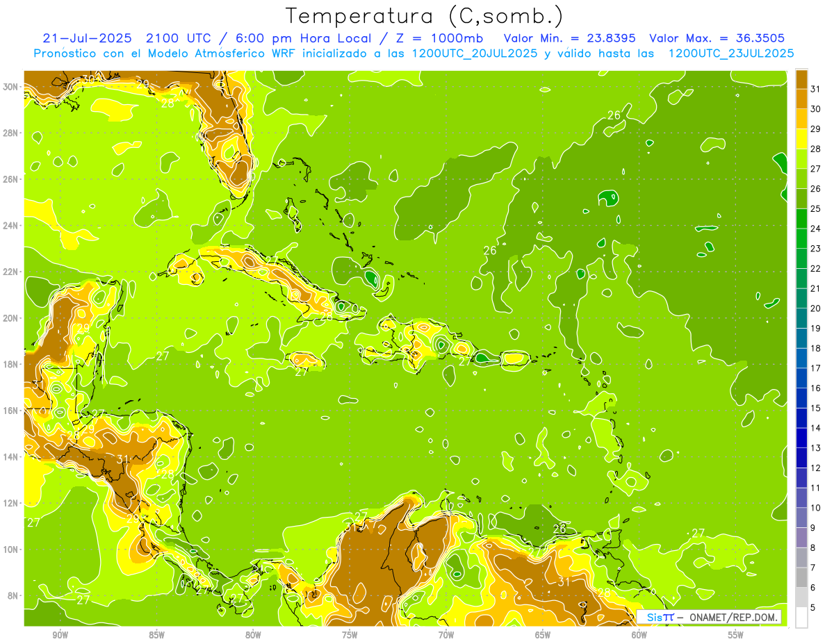Click the 22N latitude axis label
Viewport: 834px width, 644px height.
10,272
